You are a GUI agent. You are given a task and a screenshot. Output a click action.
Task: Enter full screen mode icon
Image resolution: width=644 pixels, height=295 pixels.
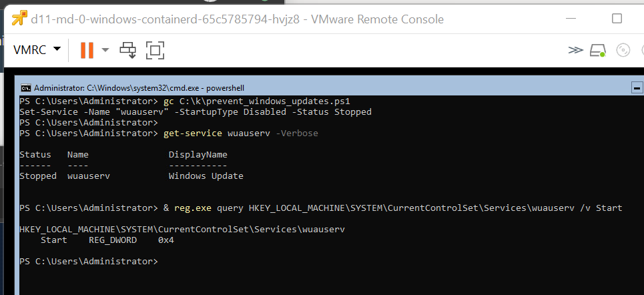(155, 49)
